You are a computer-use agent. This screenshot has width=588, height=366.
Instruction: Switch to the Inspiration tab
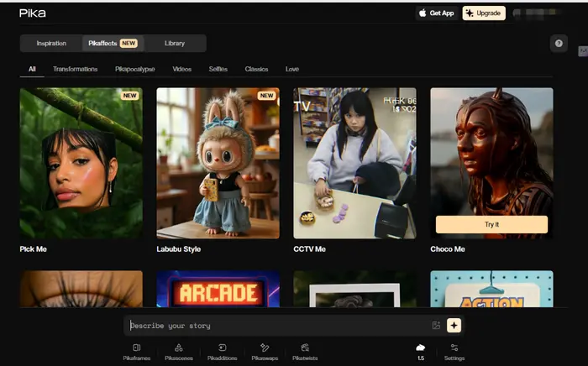(x=51, y=44)
